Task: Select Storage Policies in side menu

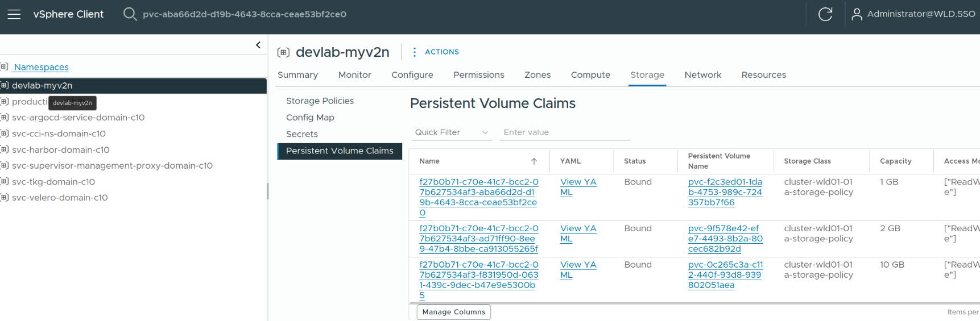Action: (x=320, y=101)
